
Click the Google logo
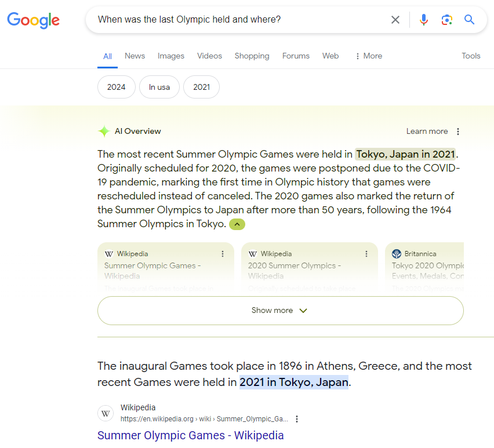[34, 20]
